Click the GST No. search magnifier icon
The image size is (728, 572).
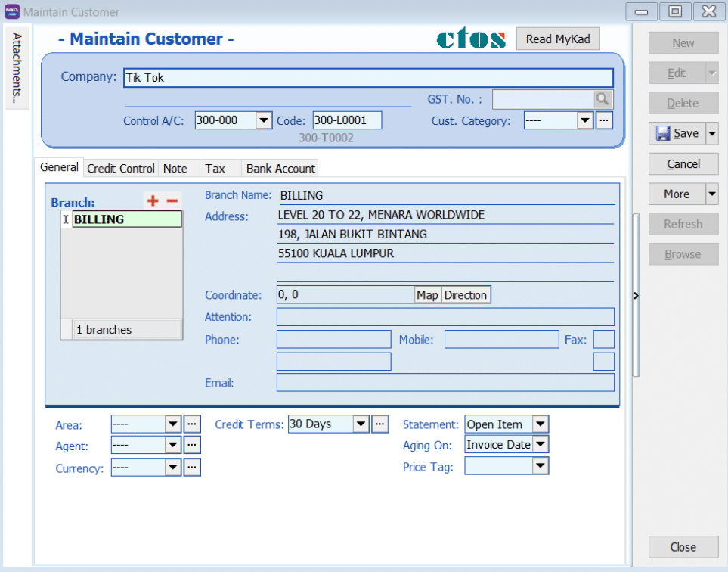[602, 99]
